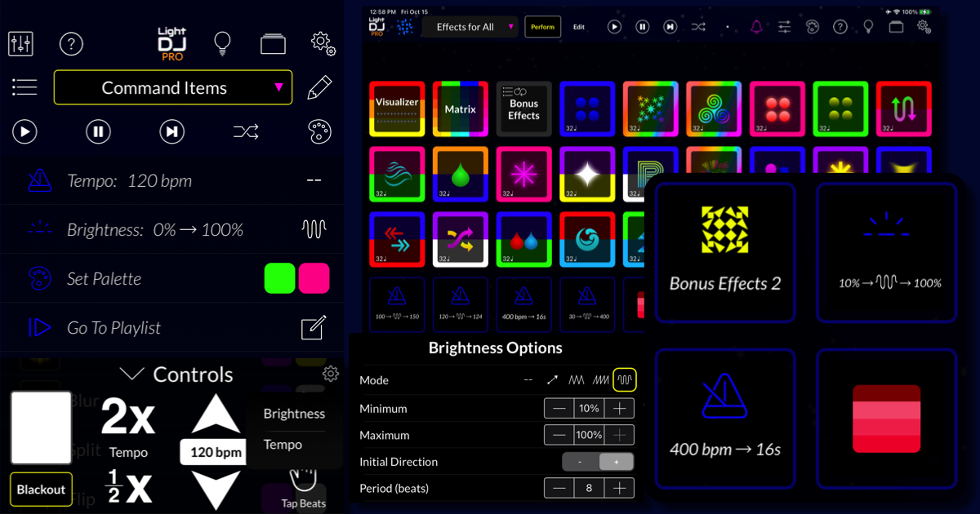Screen dimensions: 980x514
Task: Open the palette icon in left panel transport row
Action: click(x=319, y=131)
